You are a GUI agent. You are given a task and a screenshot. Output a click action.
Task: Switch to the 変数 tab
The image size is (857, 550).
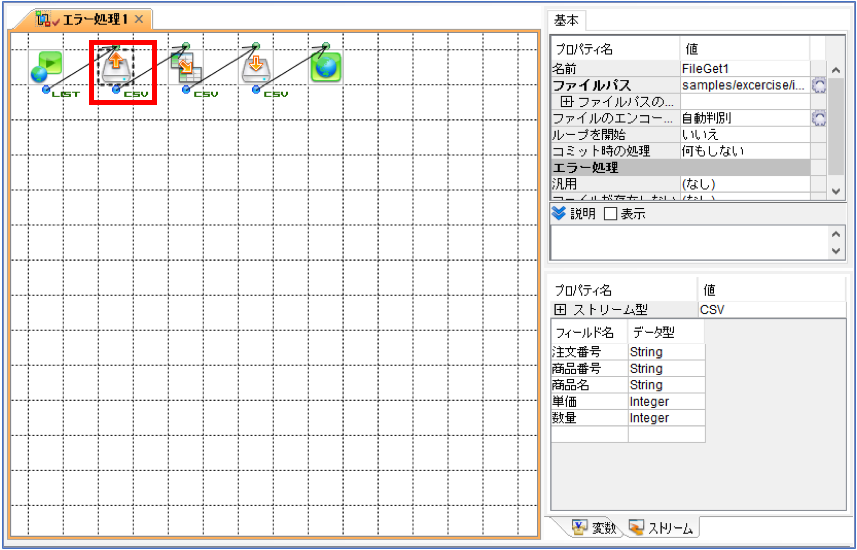pos(595,528)
